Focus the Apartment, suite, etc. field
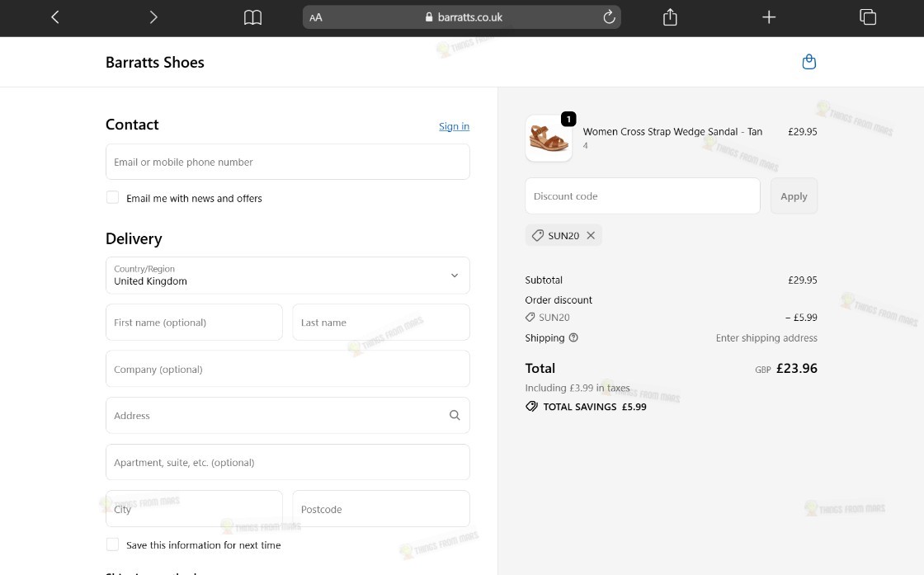Viewport: 924px width, 575px height. point(288,462)
